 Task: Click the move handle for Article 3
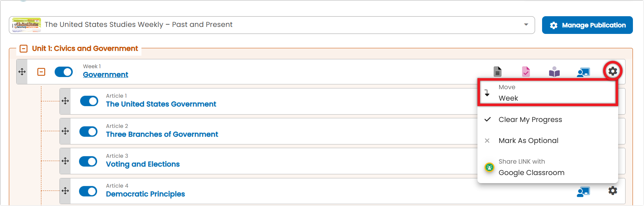(65, 161)
